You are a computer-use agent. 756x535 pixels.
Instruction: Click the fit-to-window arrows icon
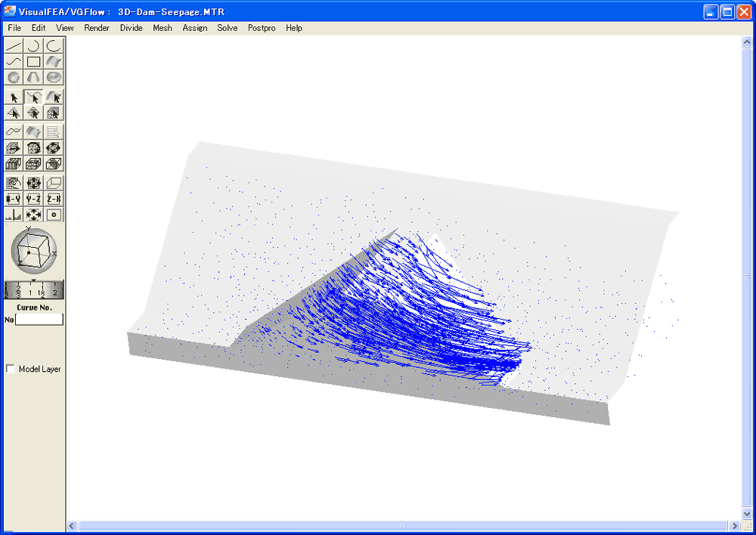[x=33, y=215]
